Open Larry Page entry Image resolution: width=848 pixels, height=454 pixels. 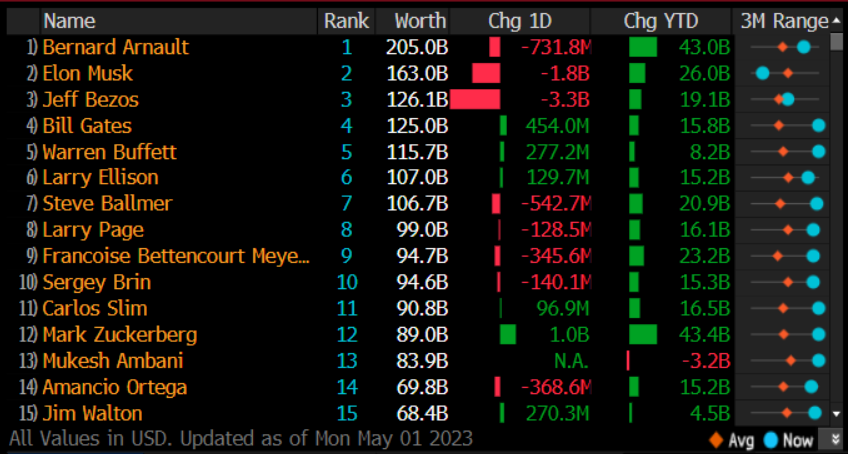coord(93,230)
